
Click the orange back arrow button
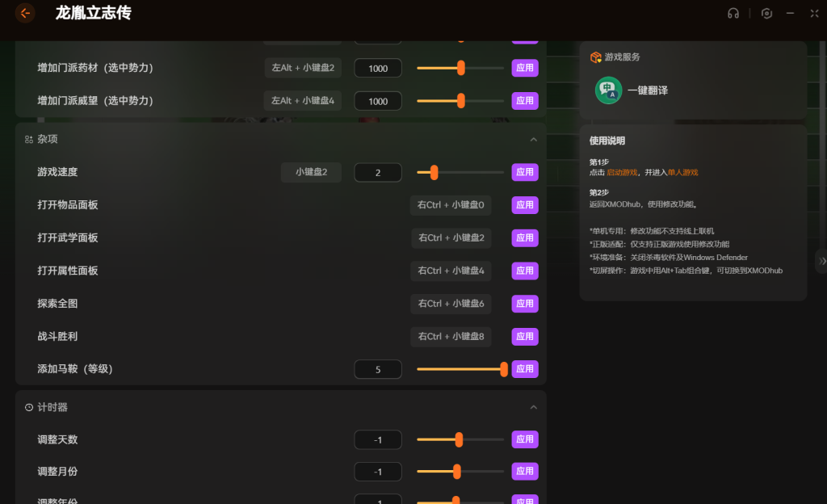[25, 13]
